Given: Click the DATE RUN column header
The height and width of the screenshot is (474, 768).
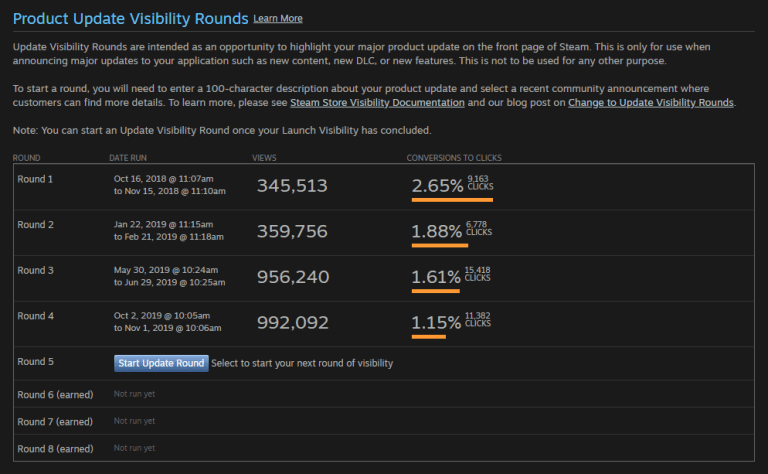Looking at the screenshot, I should 131,158.
